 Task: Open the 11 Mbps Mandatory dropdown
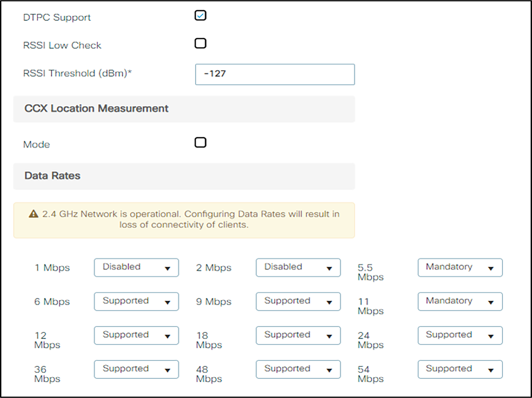tap(460, 302)
